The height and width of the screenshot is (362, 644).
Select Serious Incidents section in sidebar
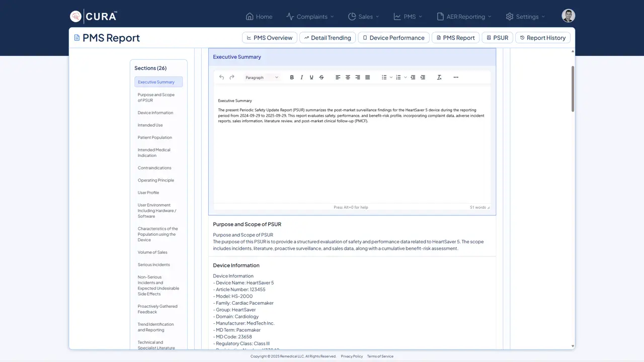tap(154, 264)
